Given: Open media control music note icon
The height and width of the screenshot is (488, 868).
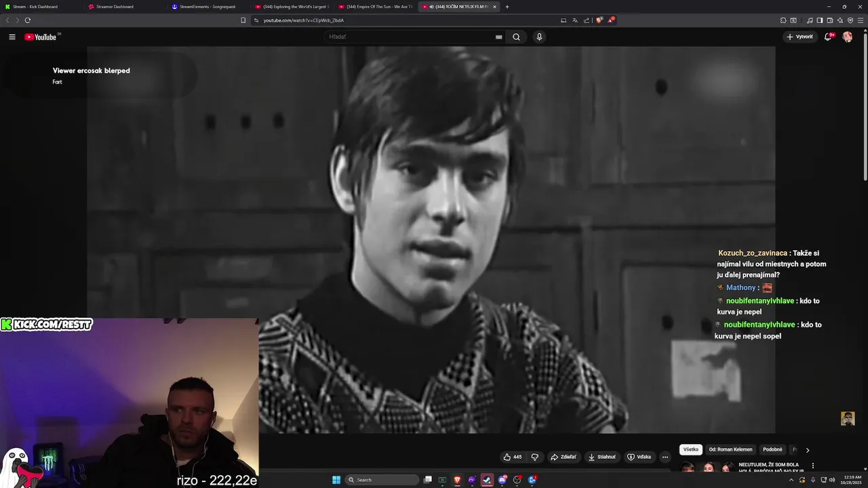Looking at the screenshot, I should (810, 20).
